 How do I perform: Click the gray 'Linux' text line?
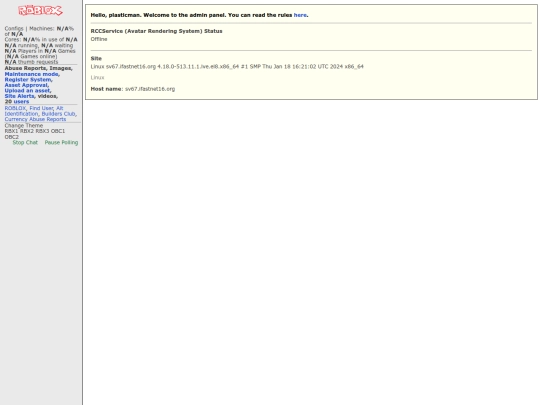(97, 77)
